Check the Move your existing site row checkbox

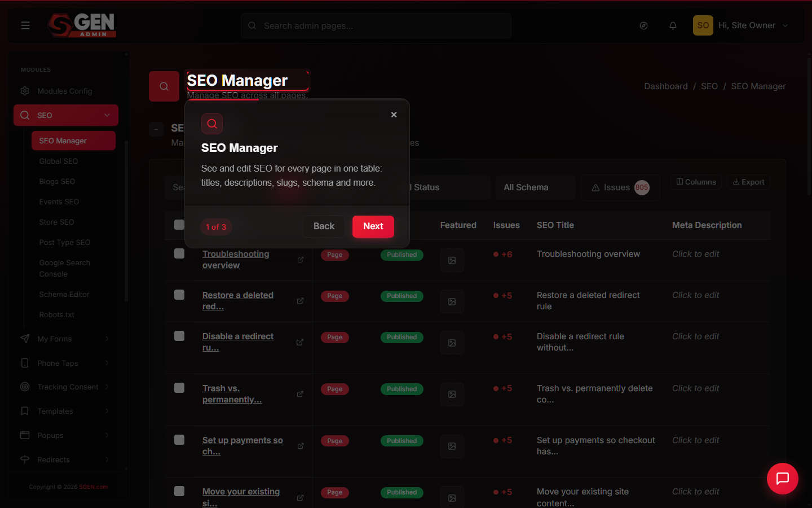179,491
